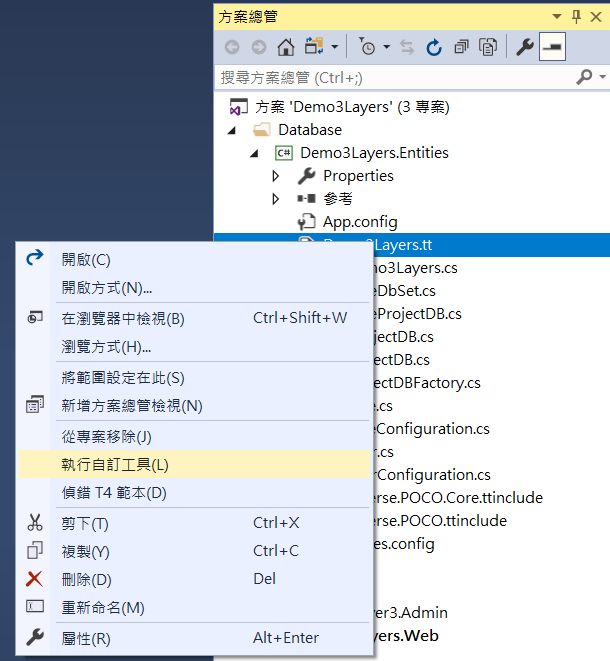Select 執行自訂工具(L) from context menu
This screenshot has height=661, width=610.
pyautogui.click(x=115, y=464)
